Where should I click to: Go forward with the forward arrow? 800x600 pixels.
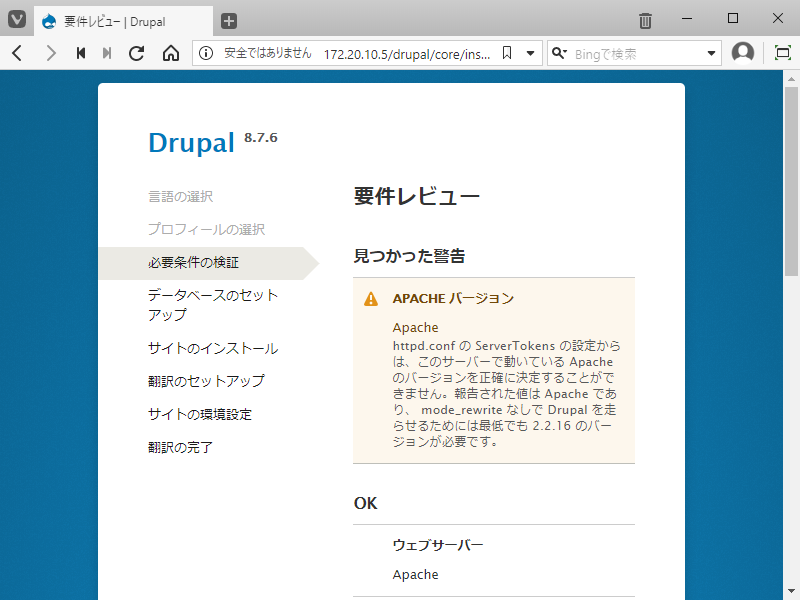point(51,53)
